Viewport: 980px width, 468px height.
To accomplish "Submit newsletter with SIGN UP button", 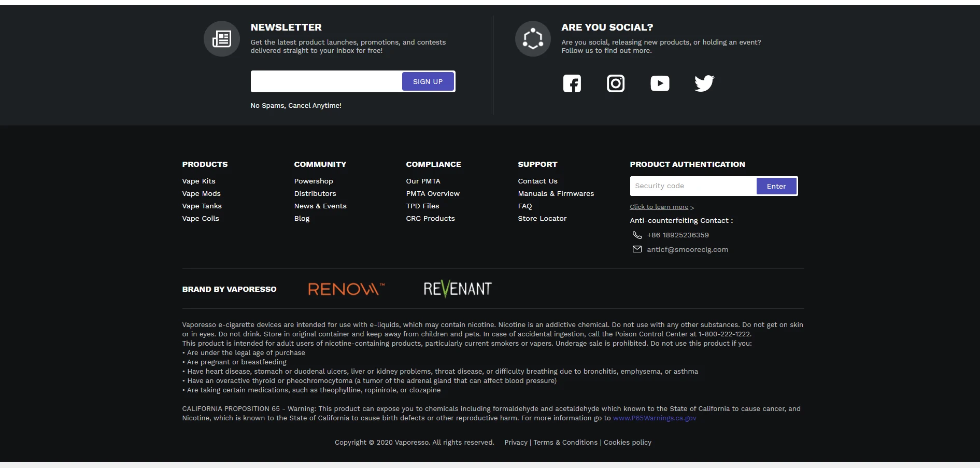I will [x=428, y=81].
